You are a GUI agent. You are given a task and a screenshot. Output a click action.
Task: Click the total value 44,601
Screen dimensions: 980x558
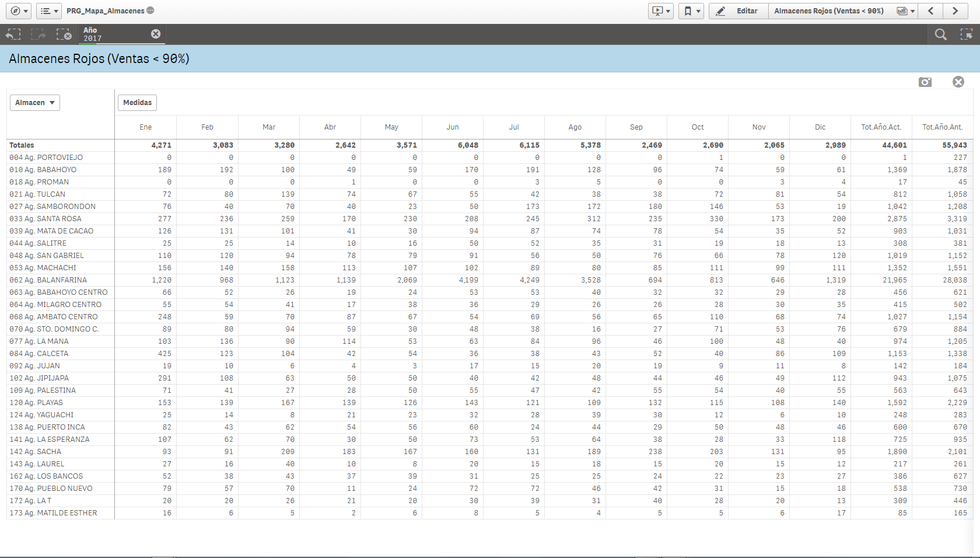pos(894,145)
